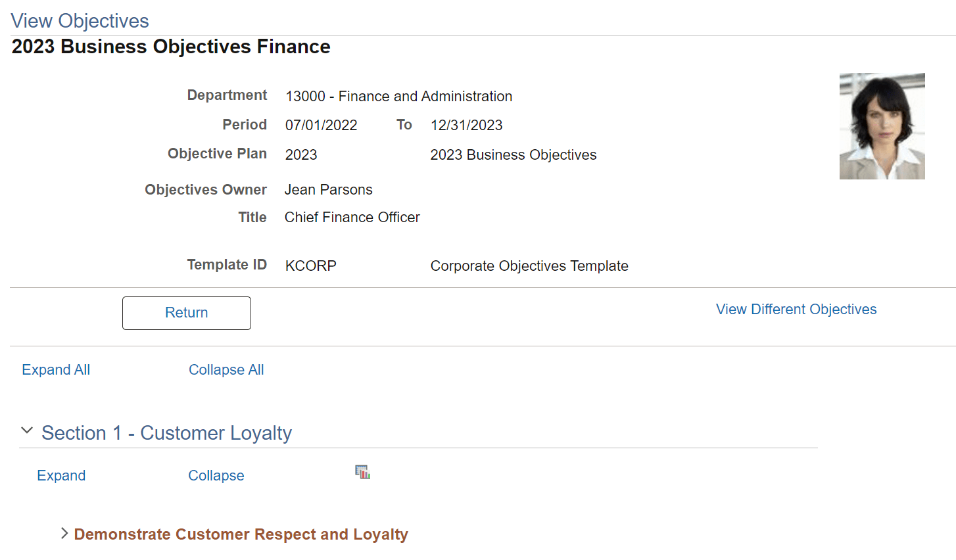Screen dimensions: 956x560
Task: Select the 2023 Business Objectives Finance title
Action: (170, 46)
